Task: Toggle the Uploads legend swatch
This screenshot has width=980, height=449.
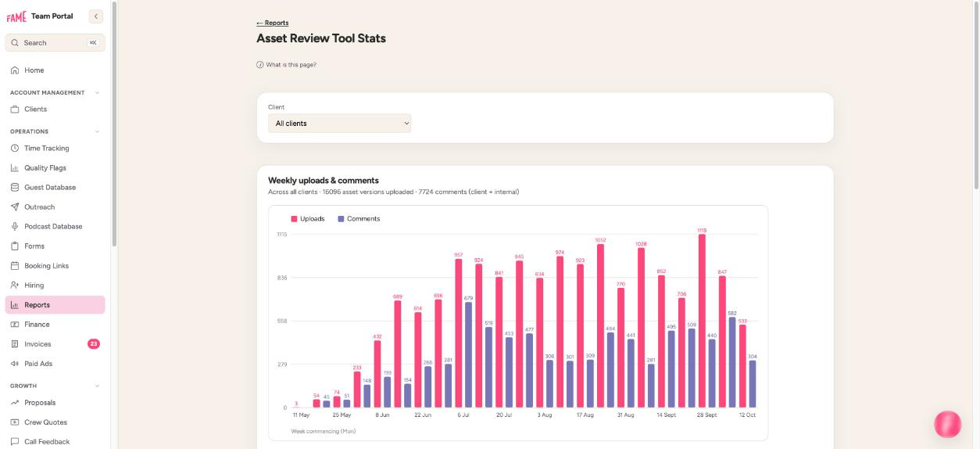Action: (294, 219)
